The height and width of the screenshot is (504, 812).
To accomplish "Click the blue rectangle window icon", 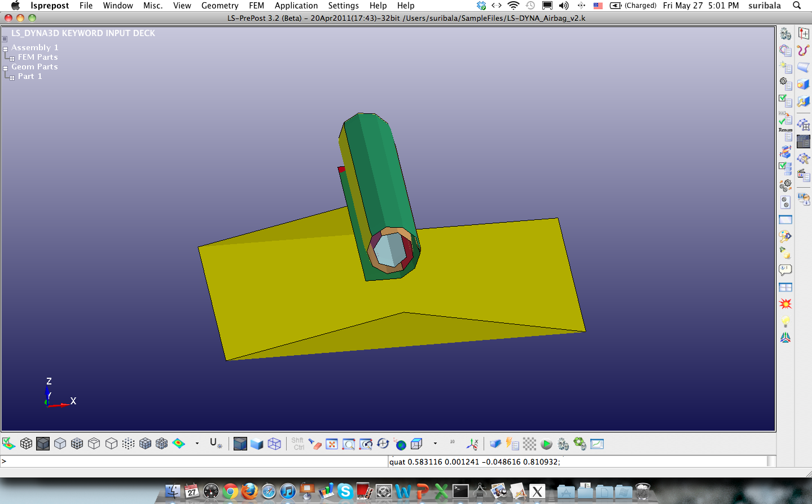I will (785, 220).
